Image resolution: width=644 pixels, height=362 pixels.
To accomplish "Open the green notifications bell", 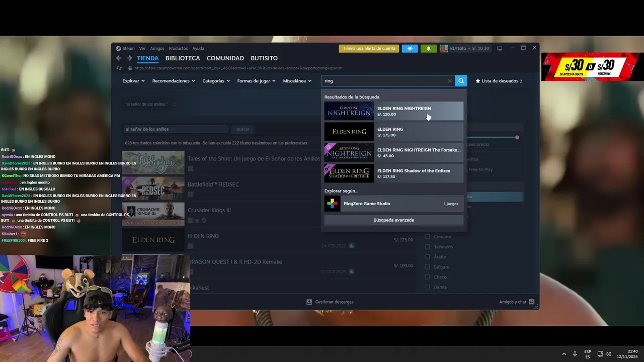I will [429, 49].
